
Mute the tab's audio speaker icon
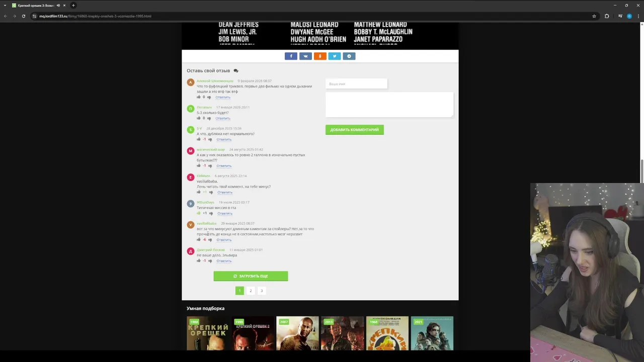tap(58, 5)
